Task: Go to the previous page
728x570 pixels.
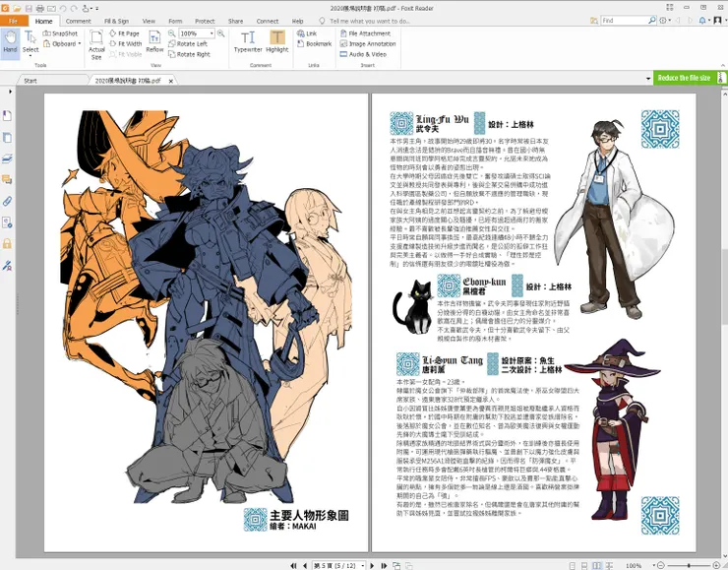Action: (x=305, y=565)
